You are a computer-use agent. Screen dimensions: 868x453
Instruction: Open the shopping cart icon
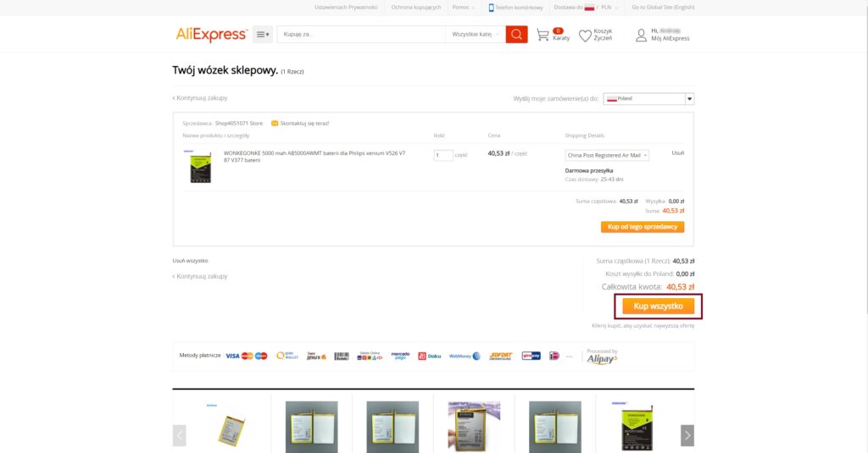543,36
